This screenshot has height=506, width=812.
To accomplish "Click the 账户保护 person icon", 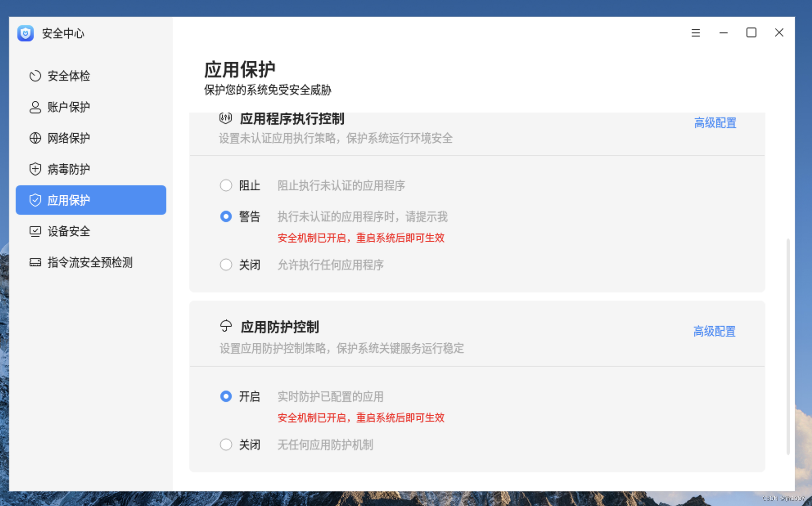I will [x=35, y=107].
